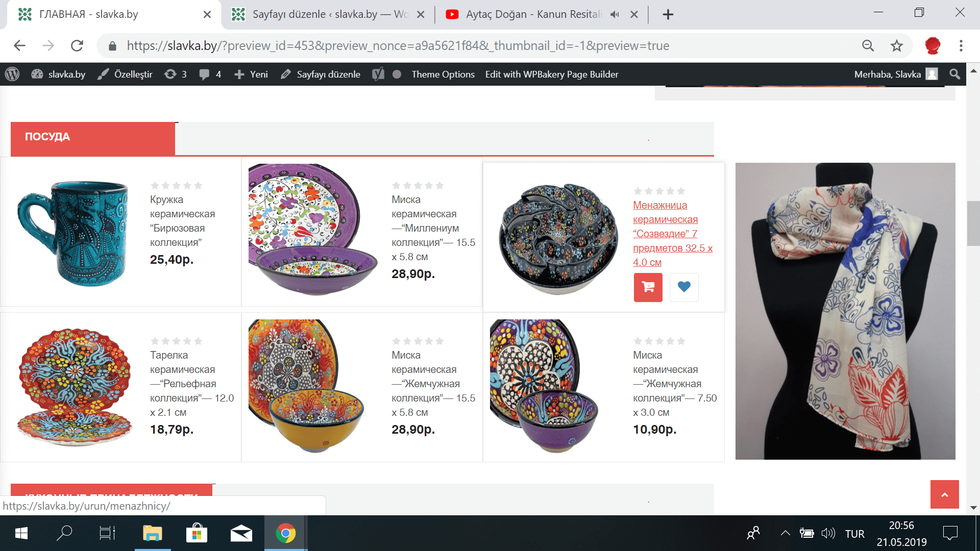Image resolution: width=980 pixels, height=551 pixels.
Task: Expand Yeni new-content menu
Action: (251, 74)
